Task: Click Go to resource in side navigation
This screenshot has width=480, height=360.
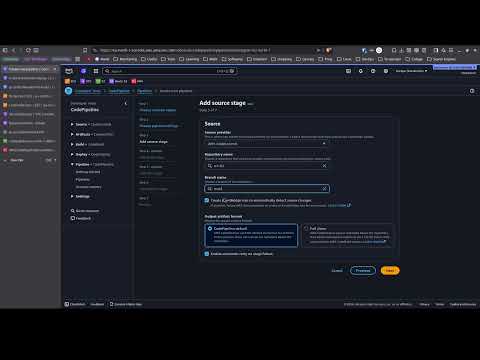Action: pos(87,211)
